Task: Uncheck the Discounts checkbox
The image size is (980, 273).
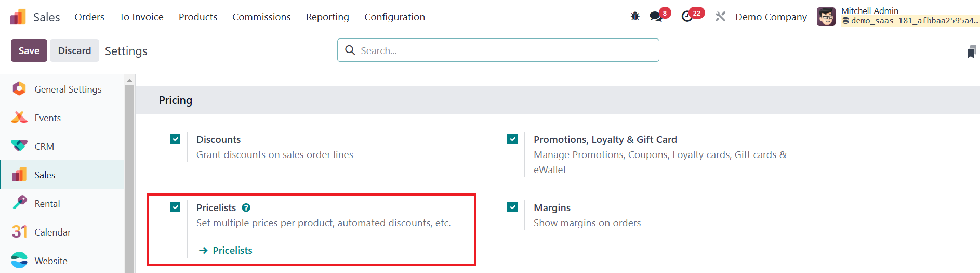Action: tap(175, 139)
